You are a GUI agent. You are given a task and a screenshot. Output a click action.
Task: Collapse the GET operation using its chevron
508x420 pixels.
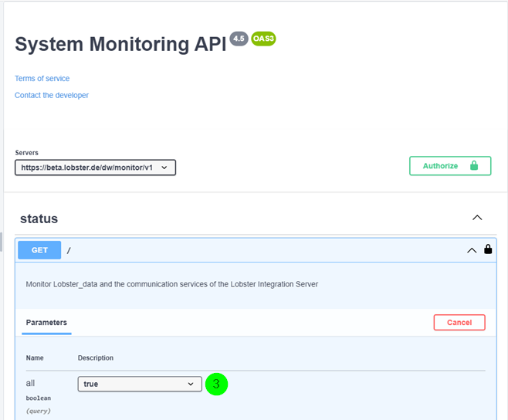471,250
